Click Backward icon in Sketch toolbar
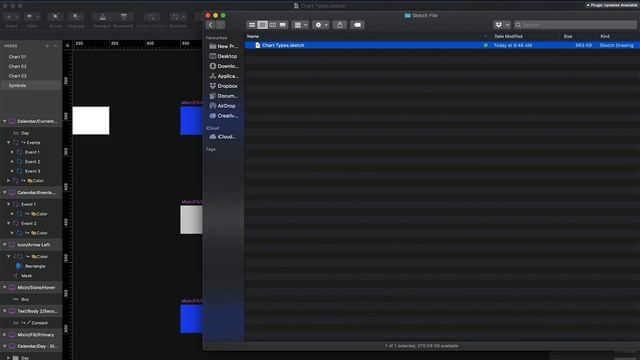640x360 pixels. point(123,17)
